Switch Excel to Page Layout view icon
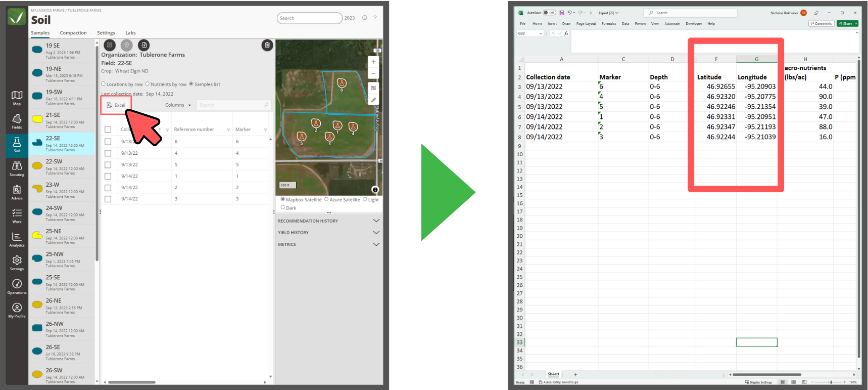This screenshot has width=868, height=390. (x=793, y=382)
